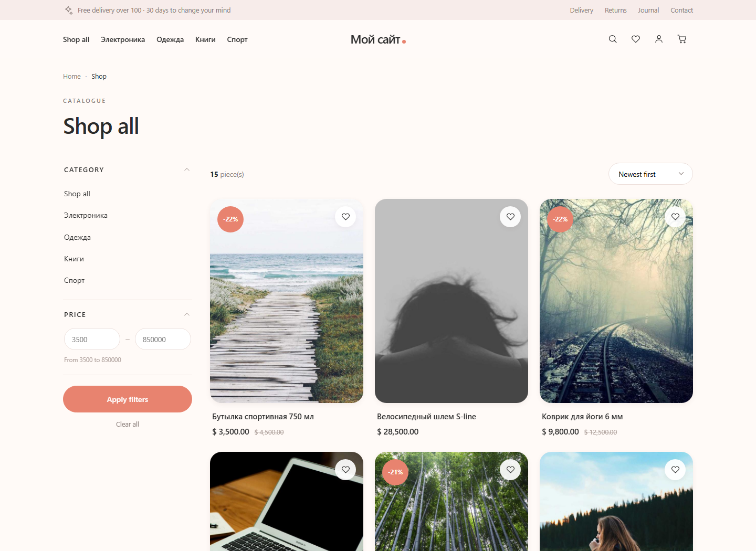756x551 pixels.
Task: Click the Мой сайт logo
Action: click(x=378, y=39)
